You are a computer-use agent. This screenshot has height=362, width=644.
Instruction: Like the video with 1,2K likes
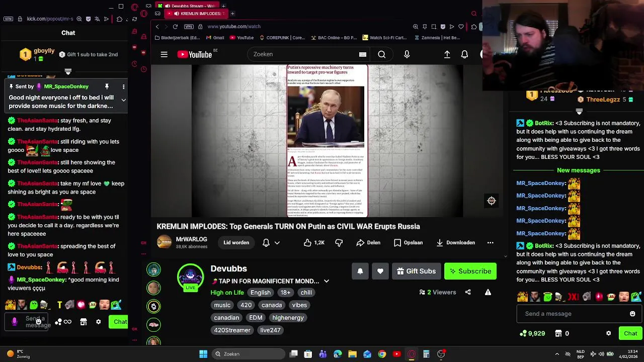point(313,243)
